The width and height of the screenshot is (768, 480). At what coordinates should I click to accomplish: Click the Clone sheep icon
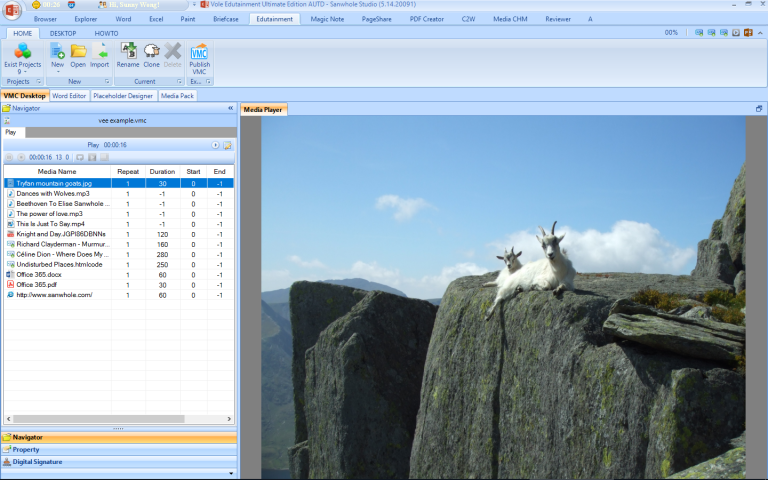point(151,51)
